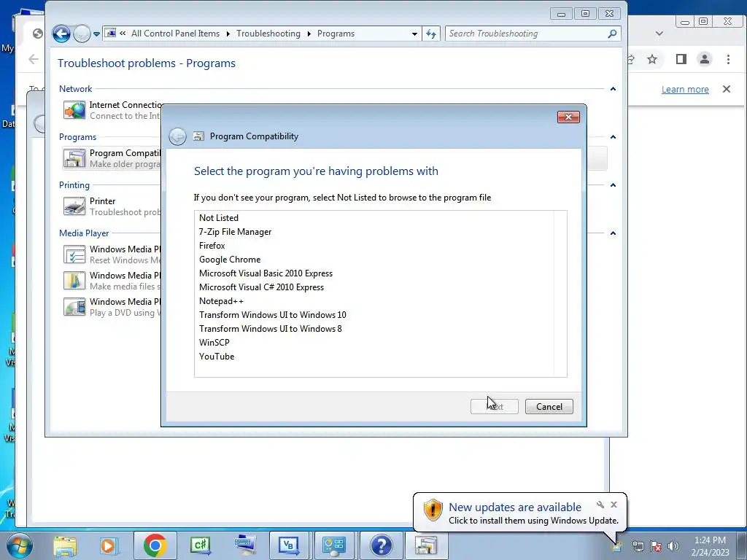Click the volume speaker tray icon

coord(673,545)
